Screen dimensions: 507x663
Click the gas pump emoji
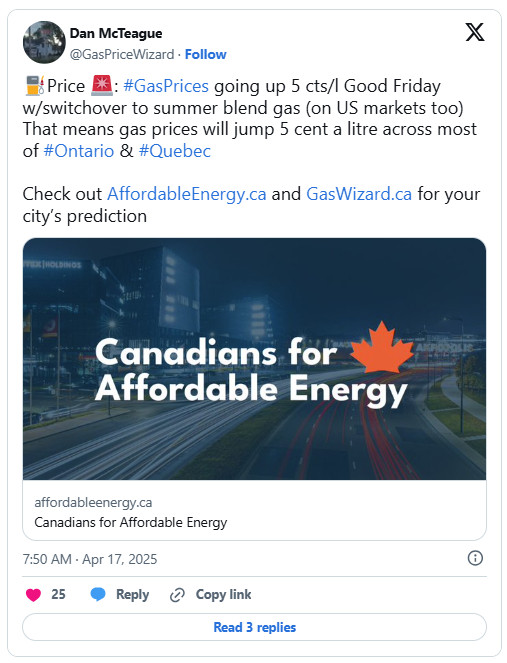tap(34, 85)
